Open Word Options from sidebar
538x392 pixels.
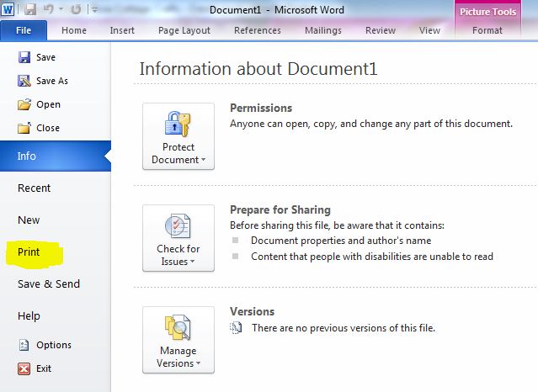(x=54, y=345)
